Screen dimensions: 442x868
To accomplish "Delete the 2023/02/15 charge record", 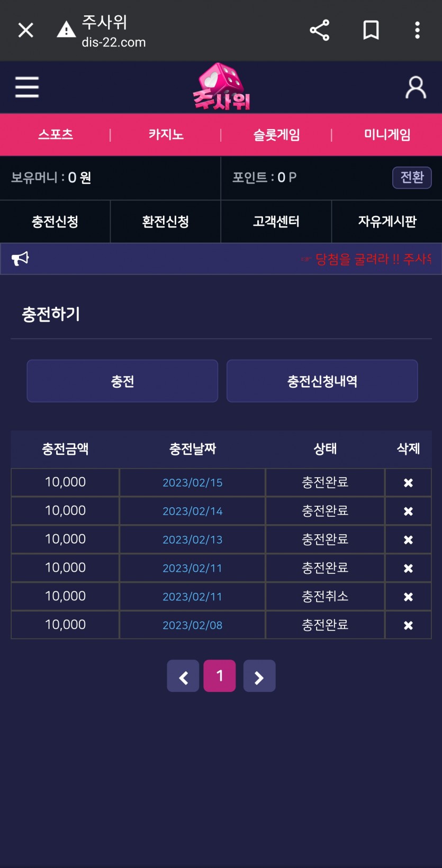I will coord(408,483).
